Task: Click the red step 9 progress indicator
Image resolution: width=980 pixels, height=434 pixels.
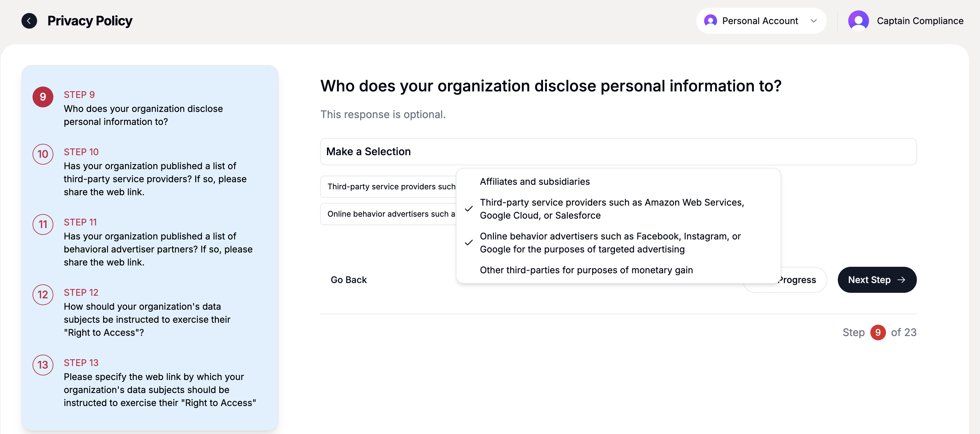Action: pos(877,332)
